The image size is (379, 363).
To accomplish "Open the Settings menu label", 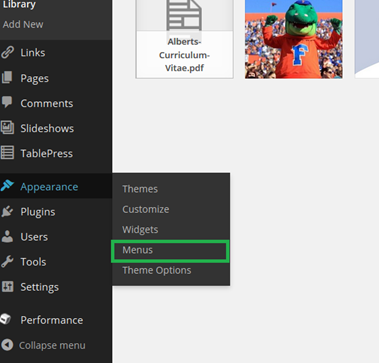I will [x=39, y=287].
